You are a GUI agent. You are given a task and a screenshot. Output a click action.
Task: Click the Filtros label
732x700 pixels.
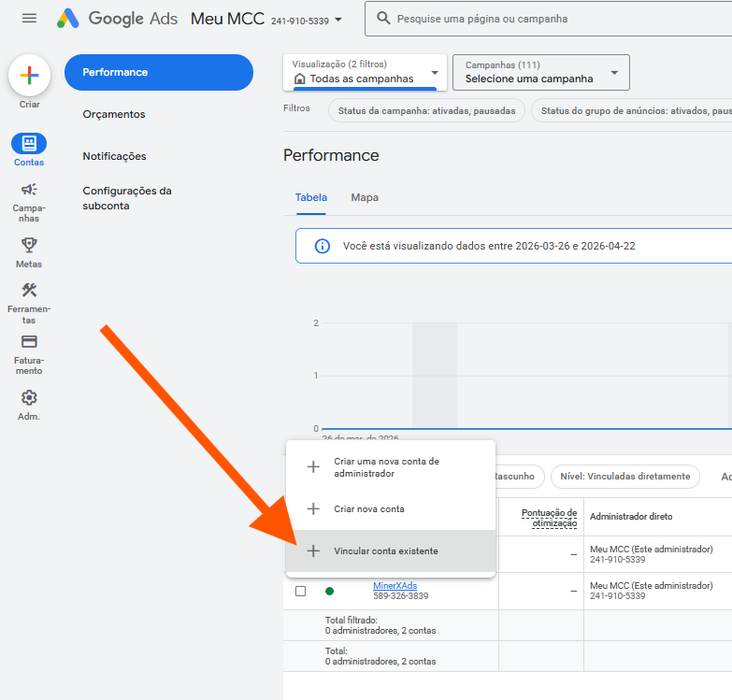pyautogui.click(x=296, y=107)
